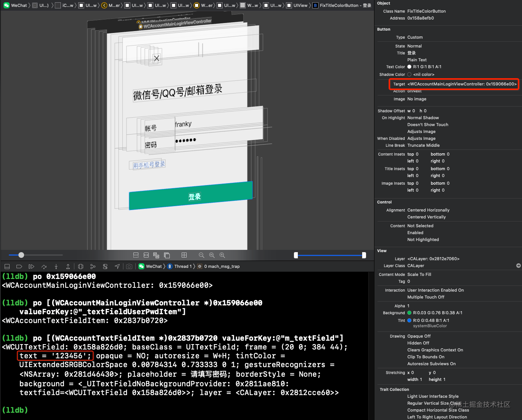Click the iC...w breadcrumb item
The image size is (522, 420).
point(64,5)
